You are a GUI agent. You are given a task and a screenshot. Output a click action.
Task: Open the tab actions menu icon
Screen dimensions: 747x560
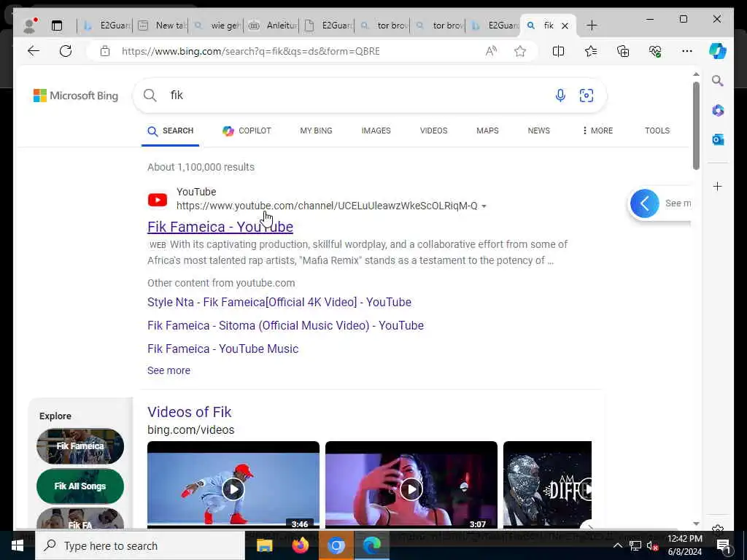point(57,26)
